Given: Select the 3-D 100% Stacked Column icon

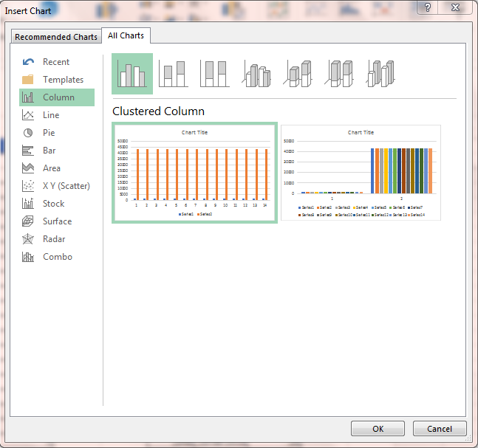Looking at the screenshot, I should pyautogui.click(x=339, y=74).
